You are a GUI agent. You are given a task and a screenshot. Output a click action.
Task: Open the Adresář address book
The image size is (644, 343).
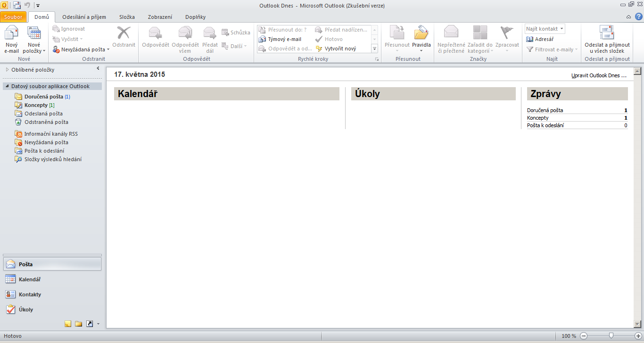click(540, 39)
